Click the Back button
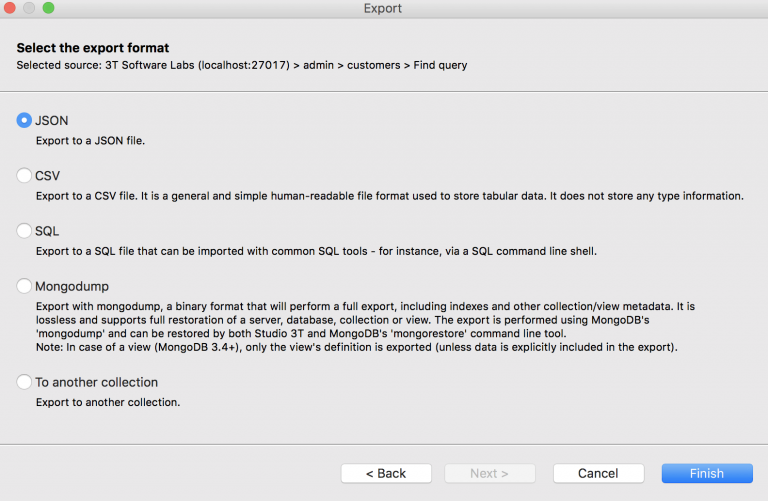The width and height of the screenshot is (768, 501). click(386, 473)
